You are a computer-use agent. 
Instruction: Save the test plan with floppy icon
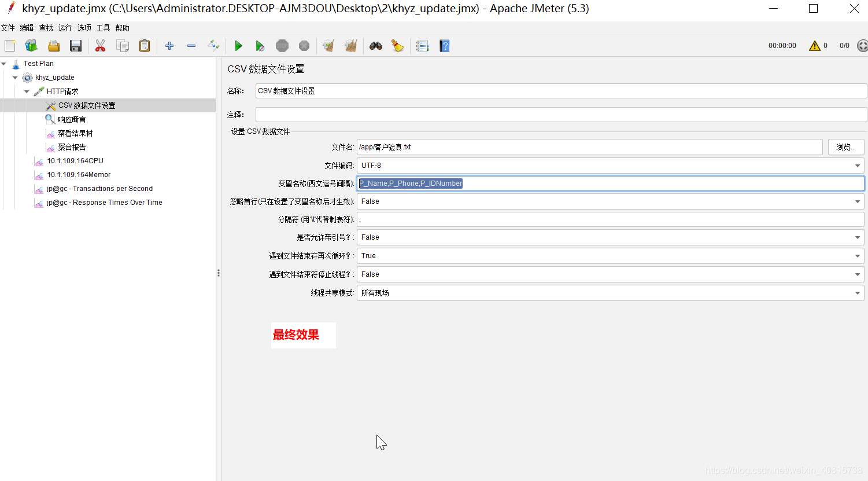pos(76,46)
